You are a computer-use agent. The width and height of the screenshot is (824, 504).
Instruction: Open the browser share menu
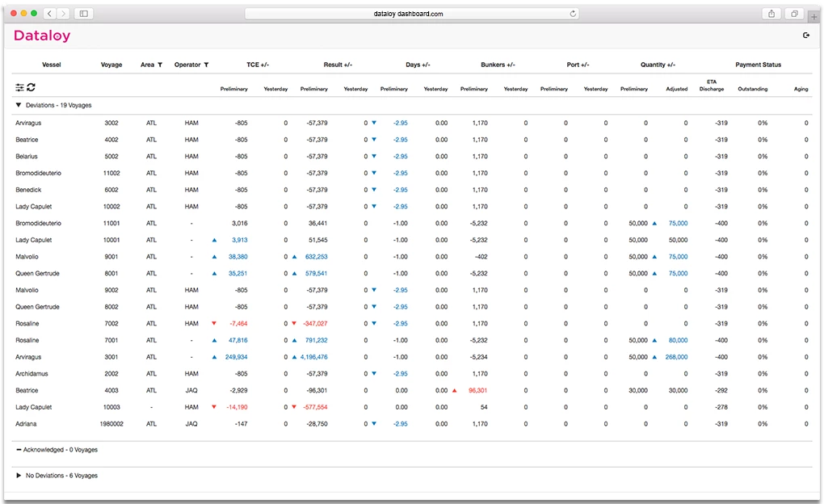[771, 14]
